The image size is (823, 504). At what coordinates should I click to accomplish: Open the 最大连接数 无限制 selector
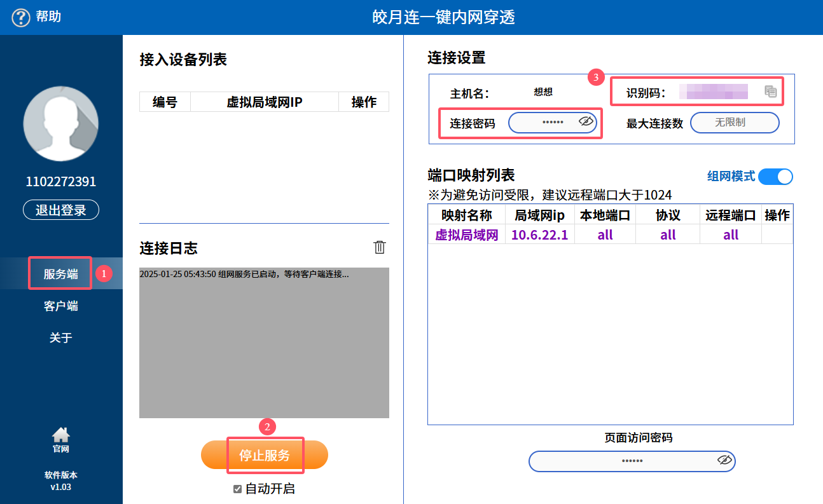(735, 123)
